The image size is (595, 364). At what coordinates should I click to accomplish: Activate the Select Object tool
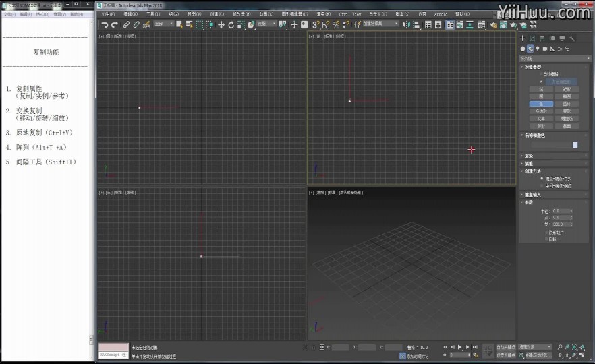[x=179, y=25]
